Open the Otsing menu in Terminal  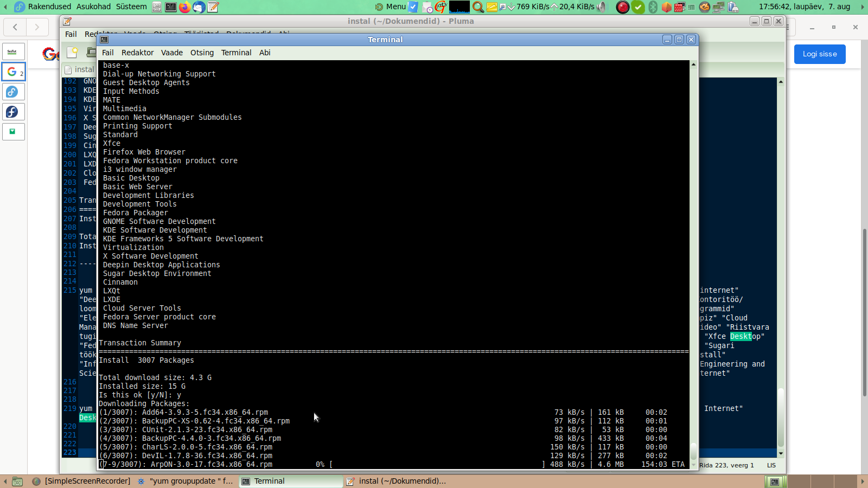pos(202,53)
